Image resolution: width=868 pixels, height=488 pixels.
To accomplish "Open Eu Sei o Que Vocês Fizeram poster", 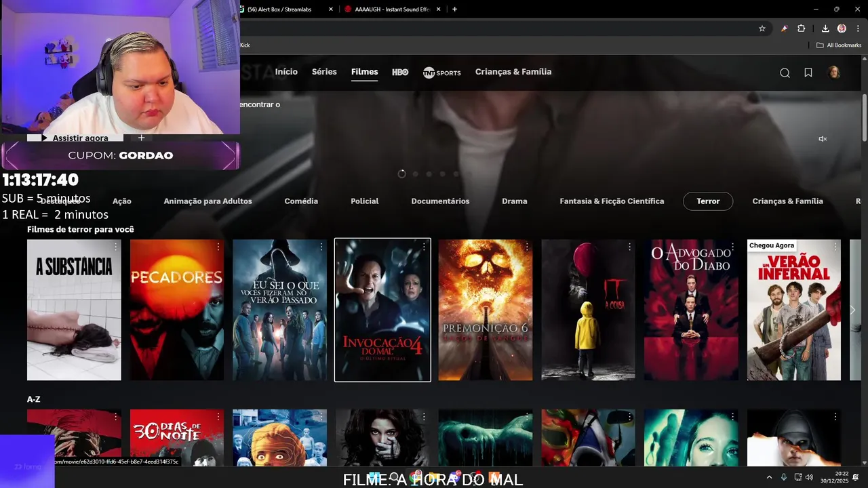I will [279, 310].
